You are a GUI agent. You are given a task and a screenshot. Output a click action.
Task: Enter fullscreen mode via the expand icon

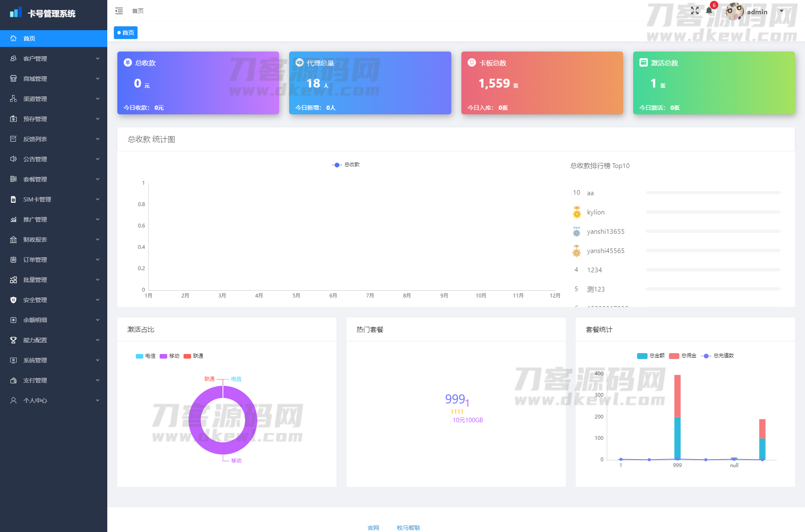tap(695, 11)
